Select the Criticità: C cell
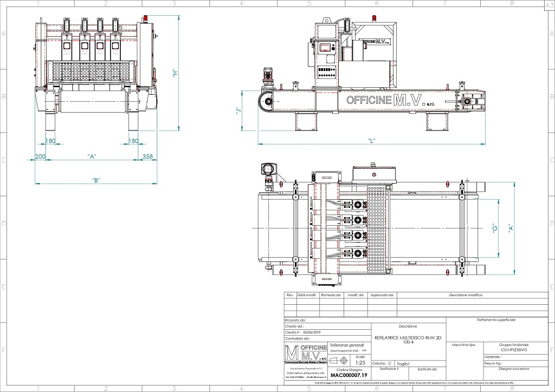 (x=382, y=363)
